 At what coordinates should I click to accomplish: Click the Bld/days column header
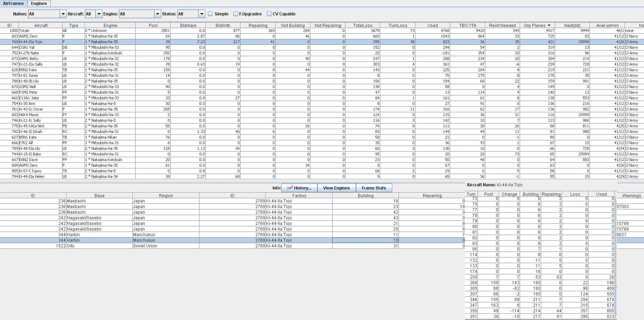[x=188, y=25]
